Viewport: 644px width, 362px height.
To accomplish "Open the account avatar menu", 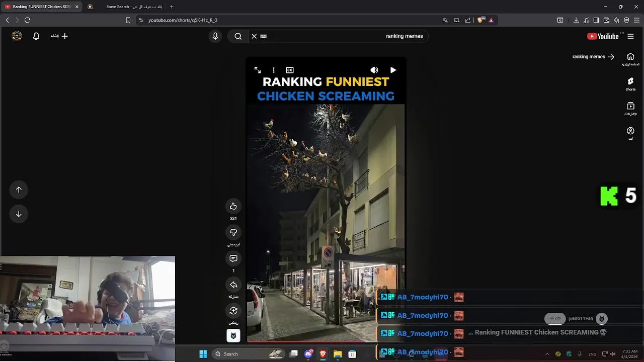I will click(x=17, y=36).
